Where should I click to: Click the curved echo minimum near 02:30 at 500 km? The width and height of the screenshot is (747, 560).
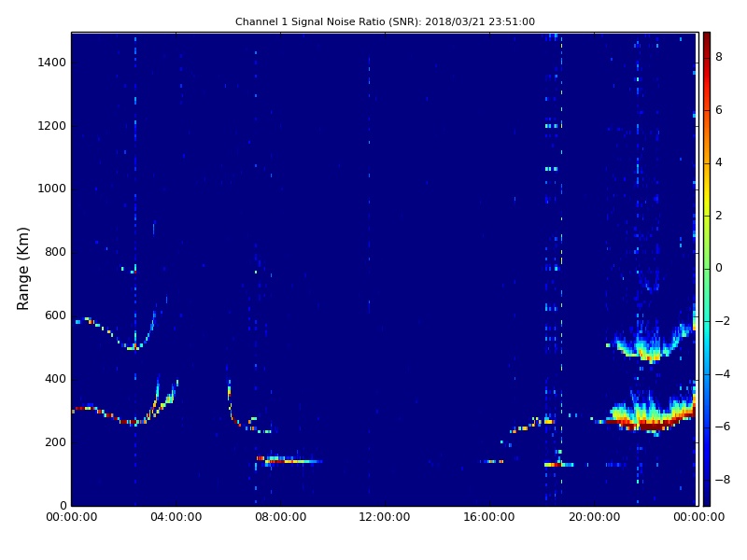(134, 347)
